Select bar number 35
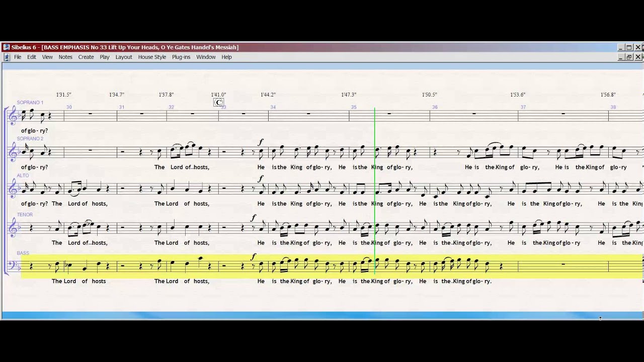Viewport: 644px width, 362px height. coord(354,107)
